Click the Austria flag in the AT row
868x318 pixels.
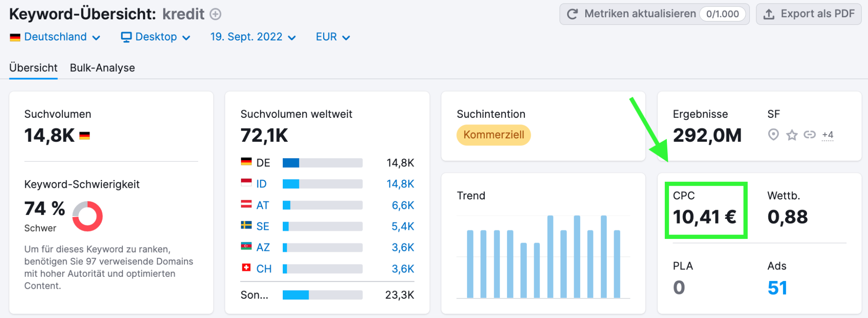click(246, 204)
